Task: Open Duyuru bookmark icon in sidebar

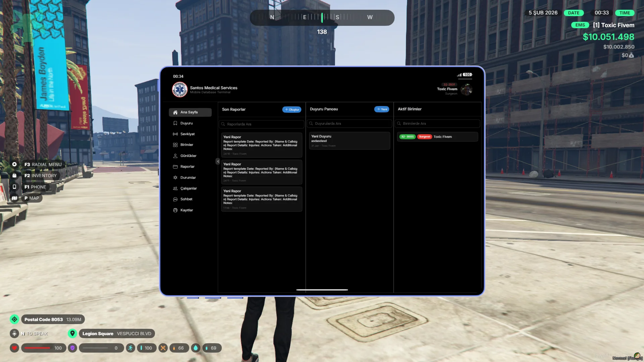Action: point(175,123)
